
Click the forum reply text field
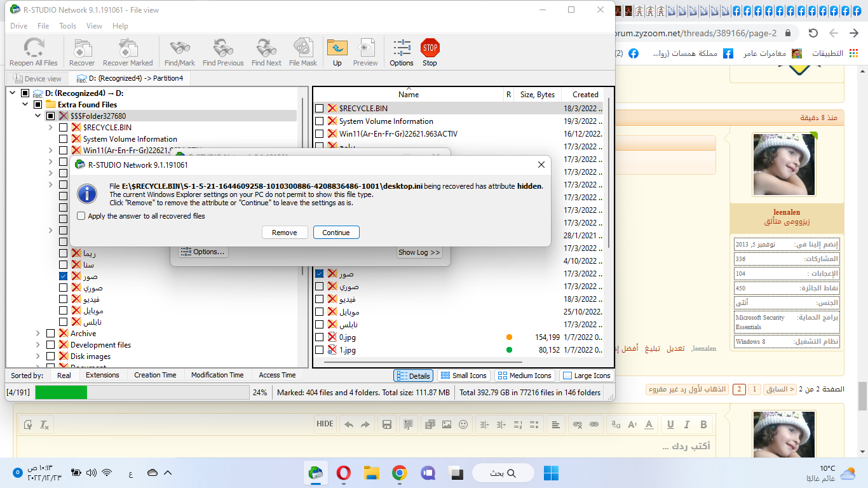point(365,447)
